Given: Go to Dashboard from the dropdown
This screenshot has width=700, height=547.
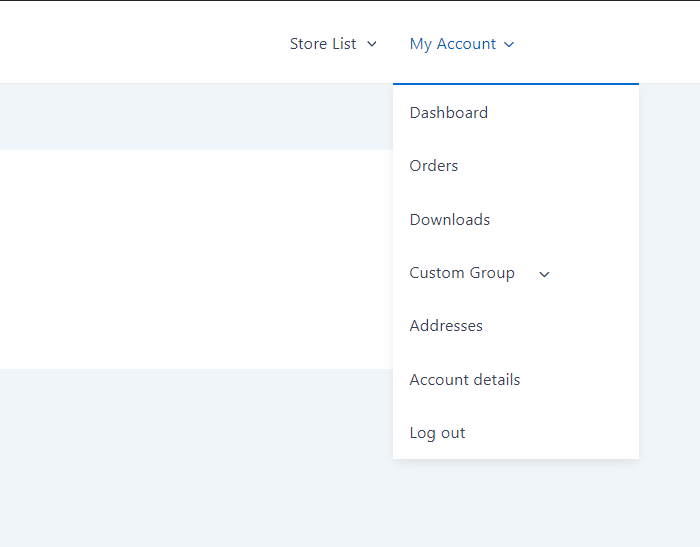Looking at the screenshot, I should (449, 113).
